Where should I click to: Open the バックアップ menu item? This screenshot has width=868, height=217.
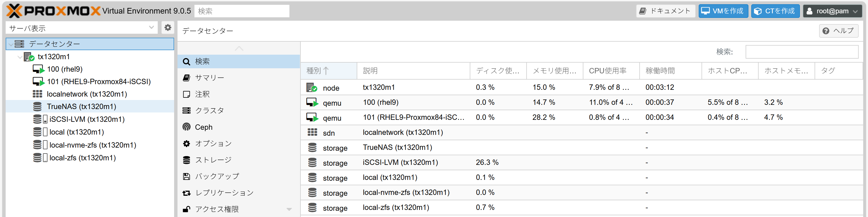tap(217, 176)
